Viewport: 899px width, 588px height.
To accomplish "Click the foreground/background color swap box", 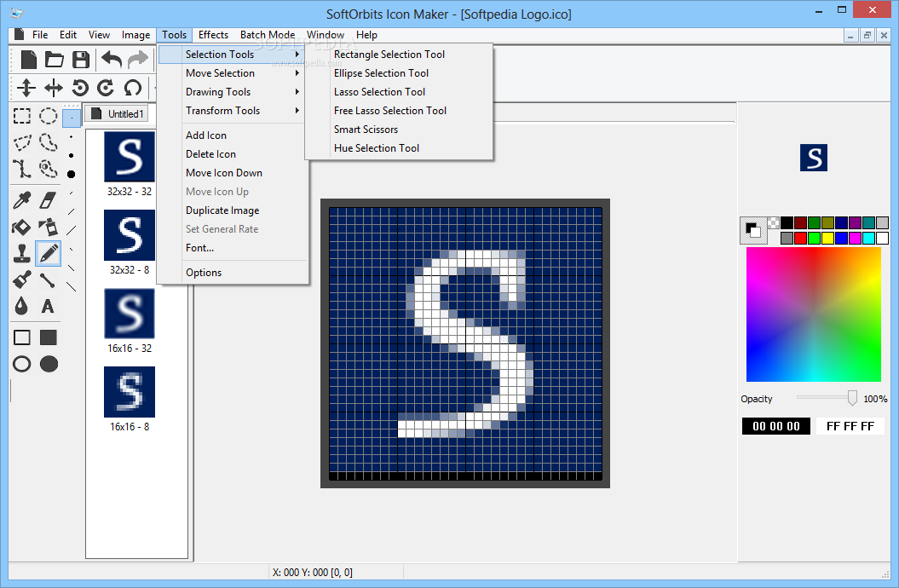I will 753,230.
